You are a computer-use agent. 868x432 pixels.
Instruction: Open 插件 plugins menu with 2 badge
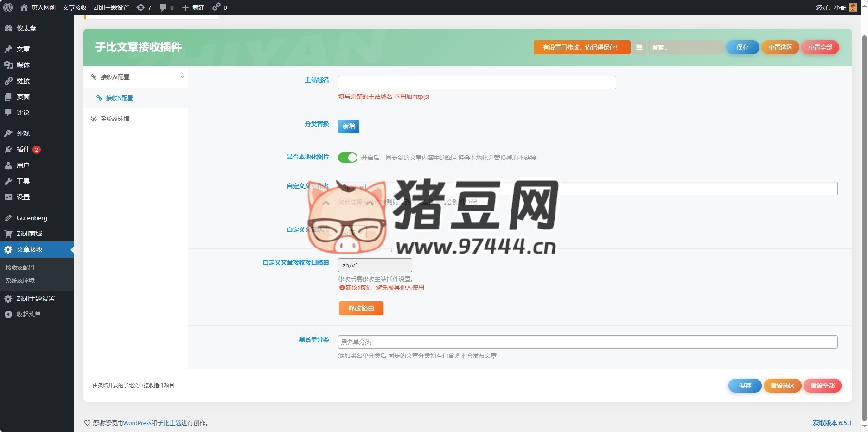[x=23, y=149]
